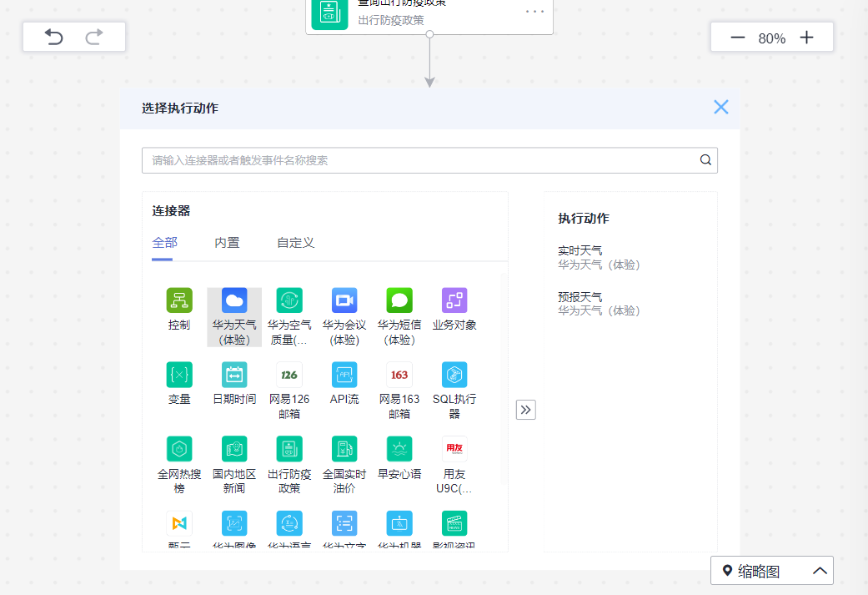The width and height of the screenshot is (868, 595).
Task: Select the 全国实时油价 connector
Action: coord(344,466)
